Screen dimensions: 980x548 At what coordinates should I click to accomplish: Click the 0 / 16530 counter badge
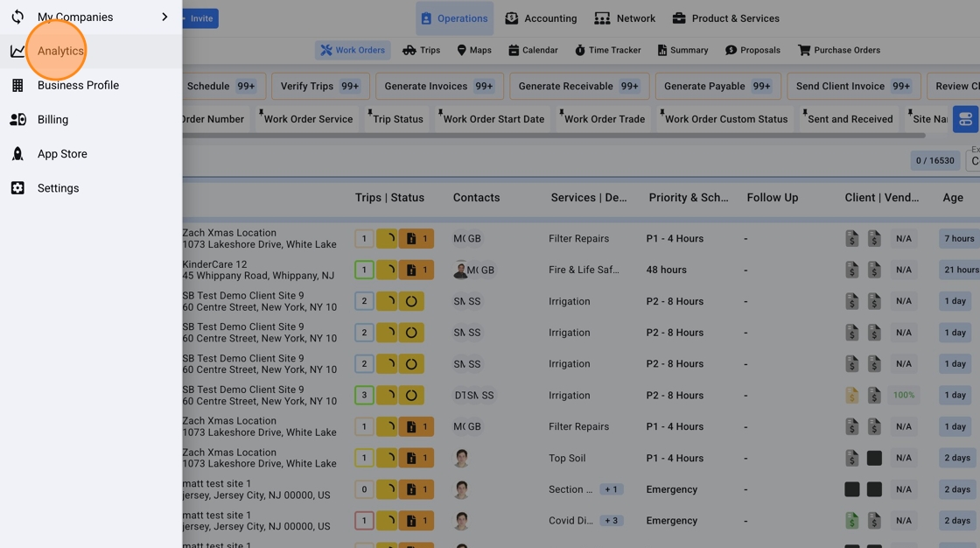click(935, 161)
